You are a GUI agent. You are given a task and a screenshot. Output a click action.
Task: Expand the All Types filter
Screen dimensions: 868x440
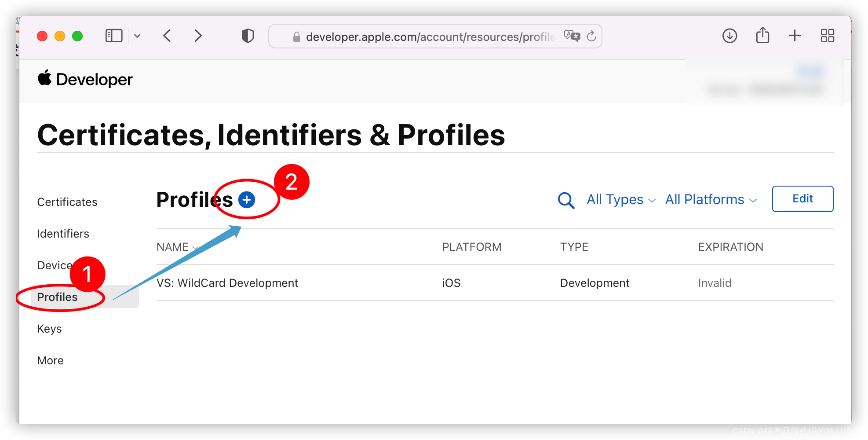[x=621, y=199]
